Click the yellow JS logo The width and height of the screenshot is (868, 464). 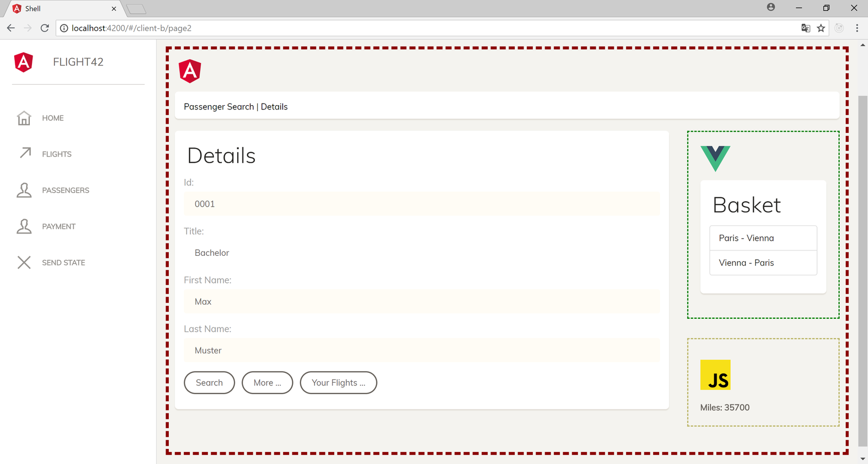point(715,375)
